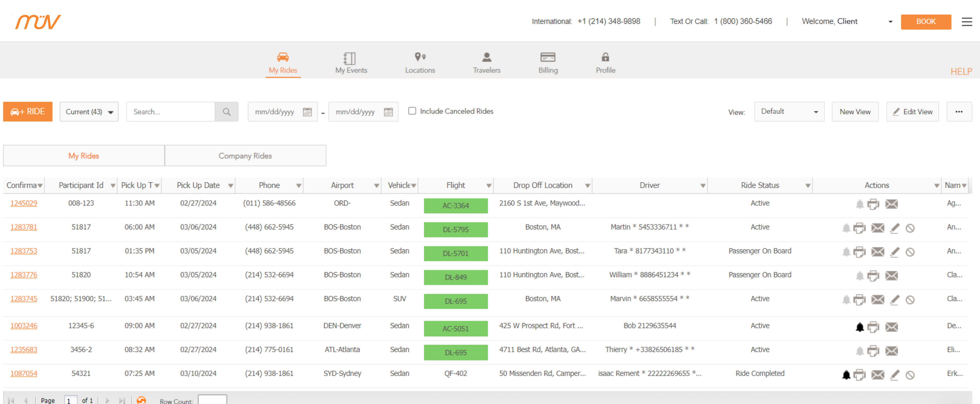Refresh the rides grid
Image resolution: width=980 pixels, height=404 pixels.
coord(141,400)
